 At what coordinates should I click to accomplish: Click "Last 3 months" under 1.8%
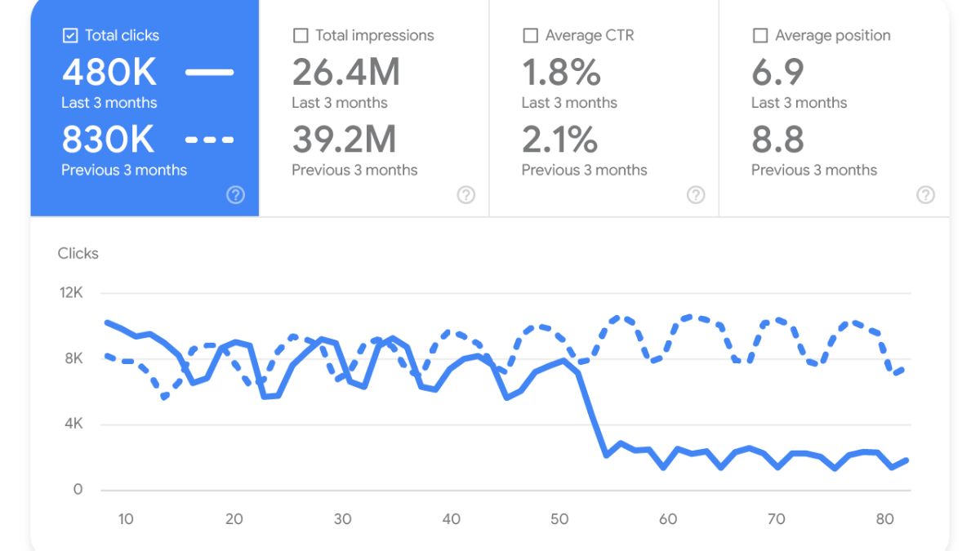569,103
